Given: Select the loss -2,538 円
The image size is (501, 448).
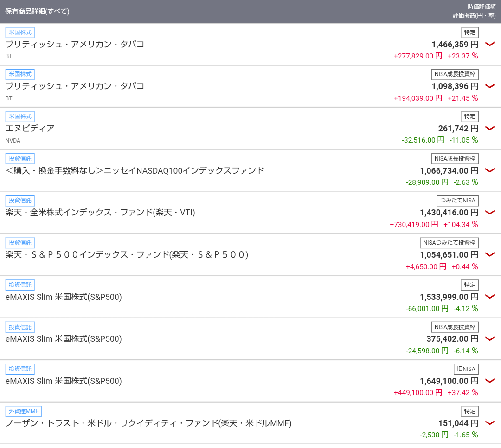Looking at the screenshot, I should click(x=434, y=435).
